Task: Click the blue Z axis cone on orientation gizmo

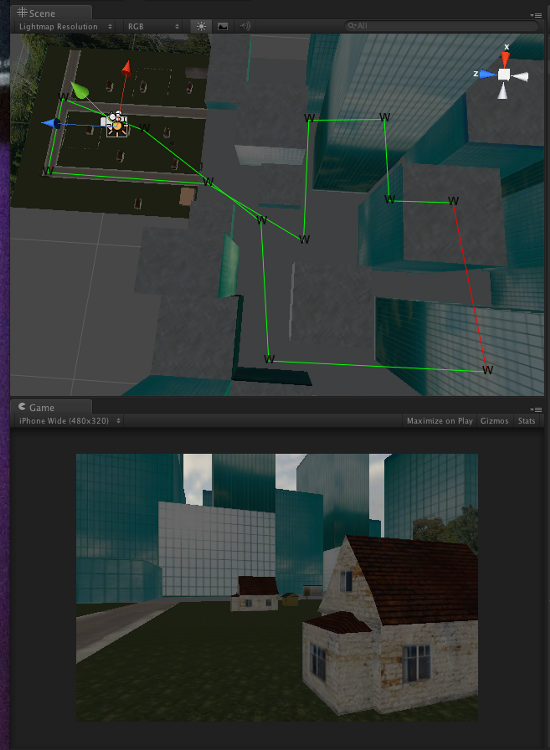Action: coord(488,74)
